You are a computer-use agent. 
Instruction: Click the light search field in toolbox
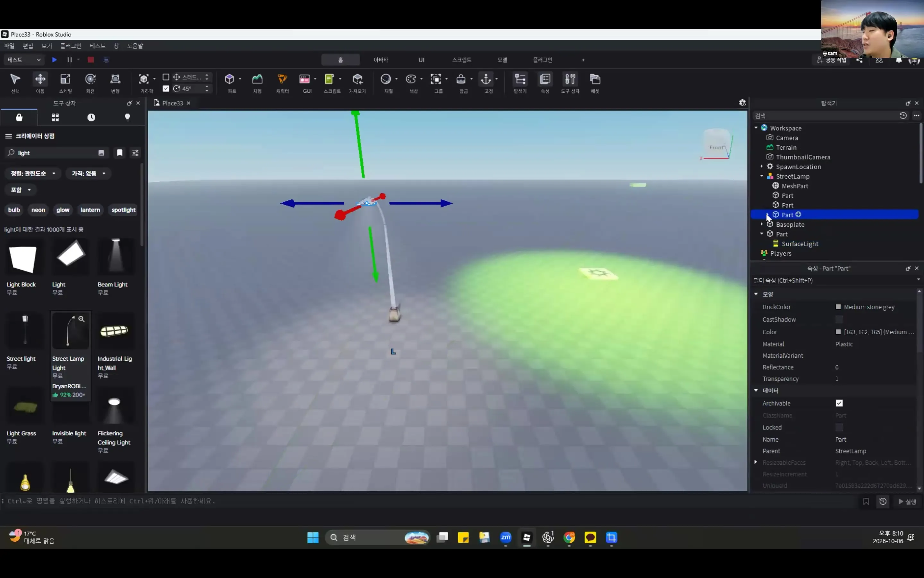coord(56,153)
